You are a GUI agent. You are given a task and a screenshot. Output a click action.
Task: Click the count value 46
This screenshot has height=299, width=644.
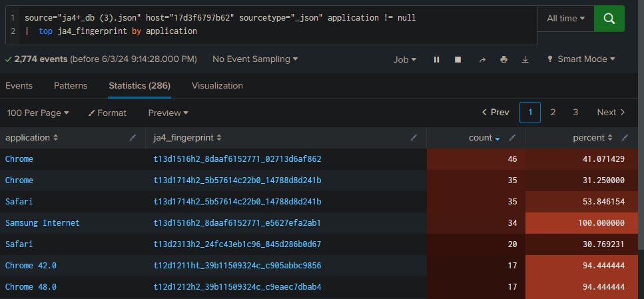click(x=512, y=159)
